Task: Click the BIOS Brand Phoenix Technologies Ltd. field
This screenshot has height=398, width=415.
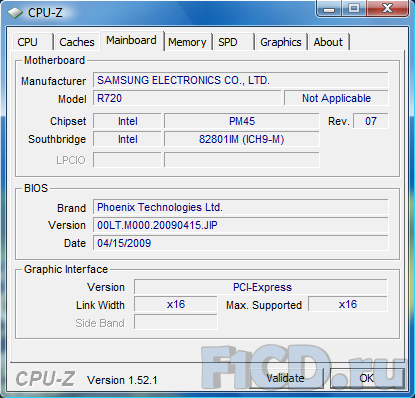Action: (241, 207)
